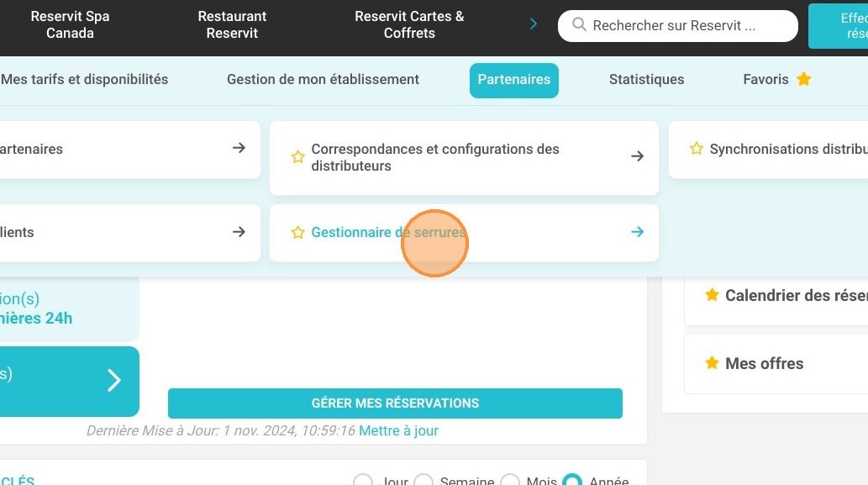Click the white chevron on the teal card
868x485 pixels.
(114, 381)
